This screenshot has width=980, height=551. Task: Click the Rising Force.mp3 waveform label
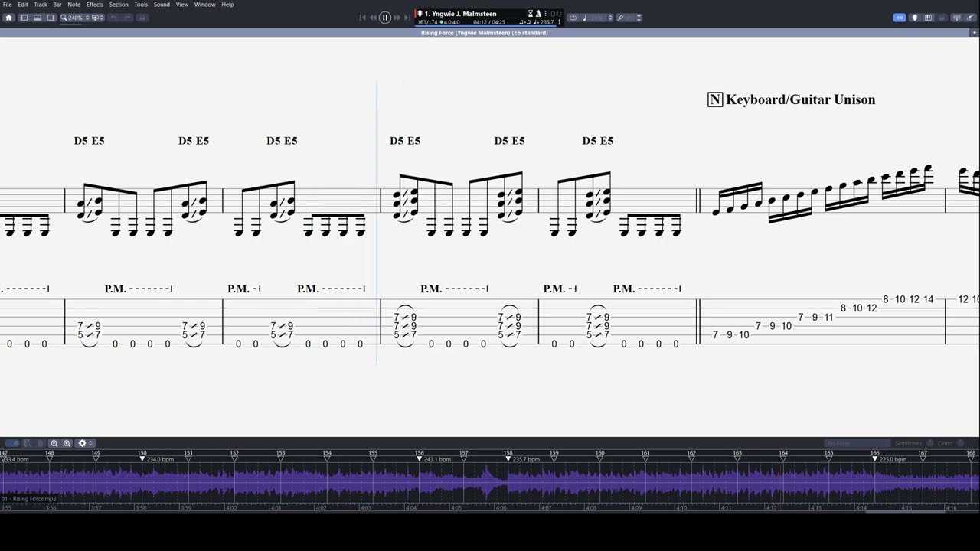point(28,499)
